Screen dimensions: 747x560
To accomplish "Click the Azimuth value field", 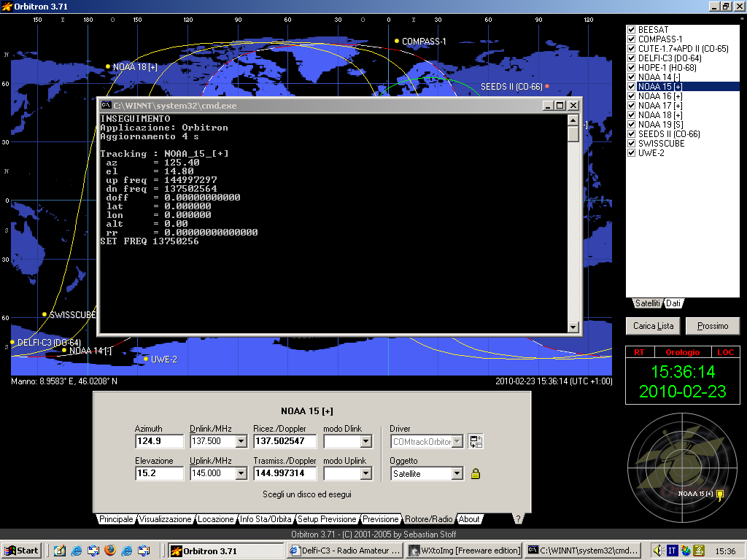I will pyautogui.click(x=159, y=441).
